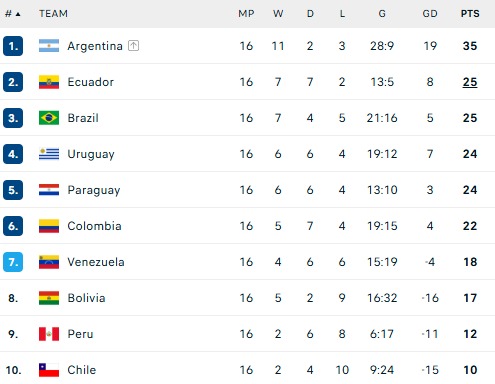The width and height of the screenshot is (495, 384).
Task: Click the Uruguay flag icon
Action: coord(49,154)
